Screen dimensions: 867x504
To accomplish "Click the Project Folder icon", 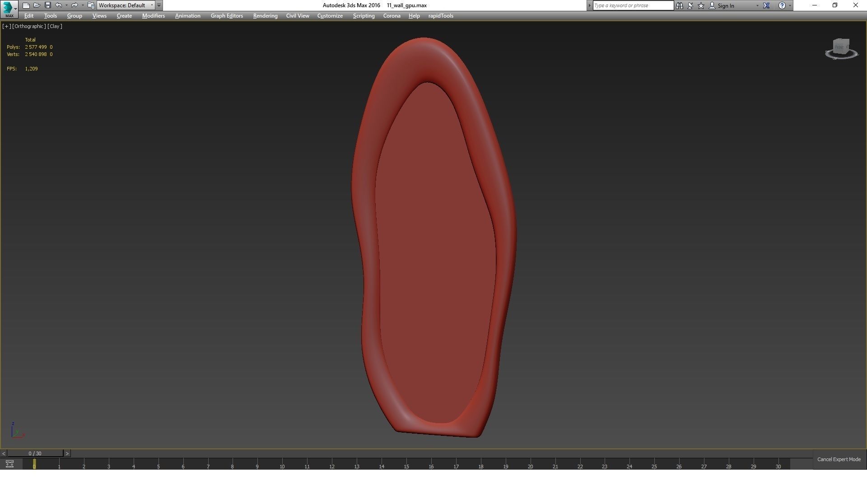I will point(91,5).
